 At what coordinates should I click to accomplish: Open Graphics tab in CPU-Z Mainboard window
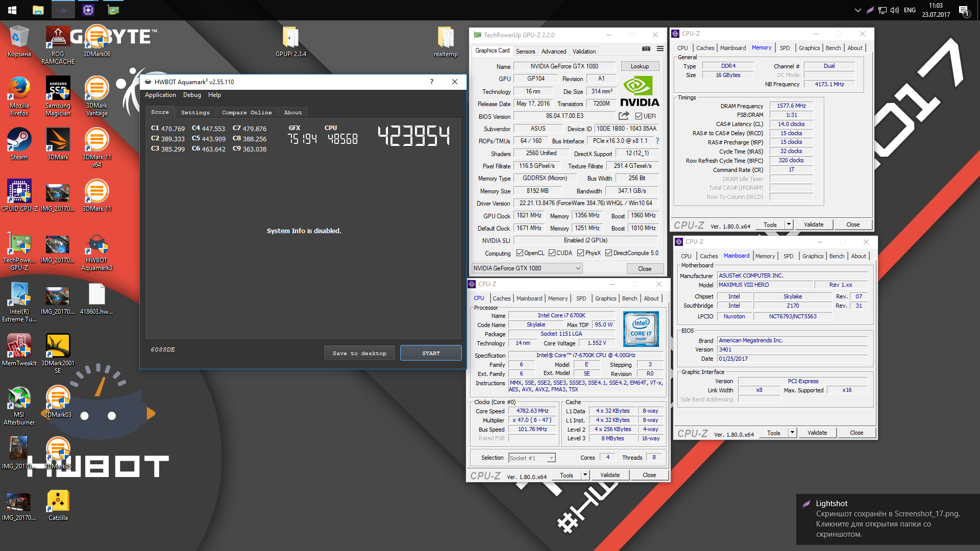click(x=813, y=256)
